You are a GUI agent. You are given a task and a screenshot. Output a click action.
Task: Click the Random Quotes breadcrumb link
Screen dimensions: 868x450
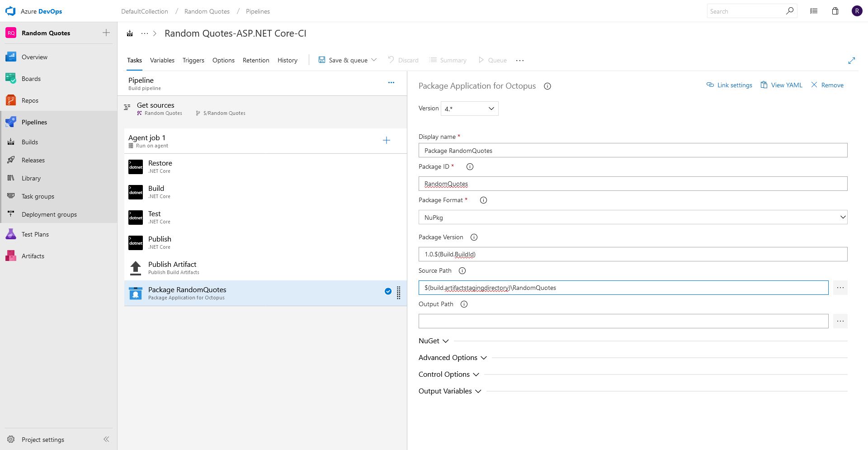(x=207, y=11)
